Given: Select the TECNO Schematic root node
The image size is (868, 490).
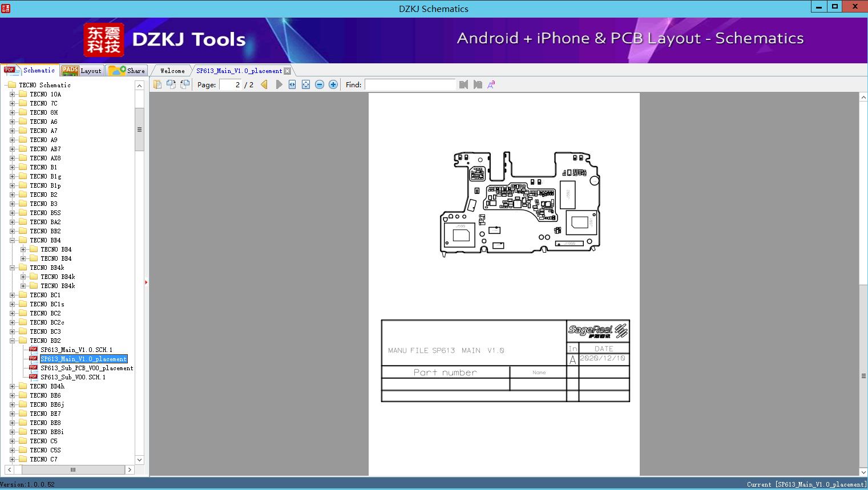Looking at the screenshot, I should point(45,85).
